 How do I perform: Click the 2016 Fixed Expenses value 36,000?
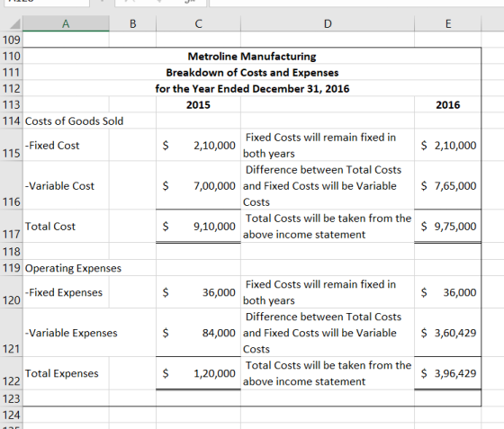(x=448, y=292)
